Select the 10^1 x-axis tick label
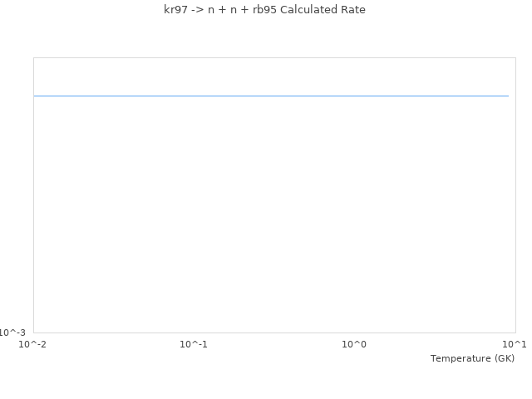This screenshot has width=532, height=399. tap(515, 344)
